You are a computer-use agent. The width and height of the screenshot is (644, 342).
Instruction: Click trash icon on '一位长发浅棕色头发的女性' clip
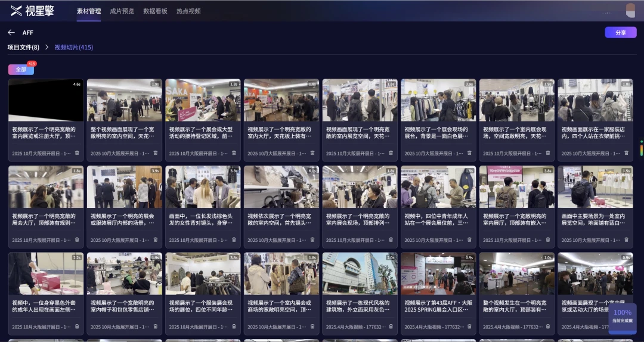tap(234, 240)
